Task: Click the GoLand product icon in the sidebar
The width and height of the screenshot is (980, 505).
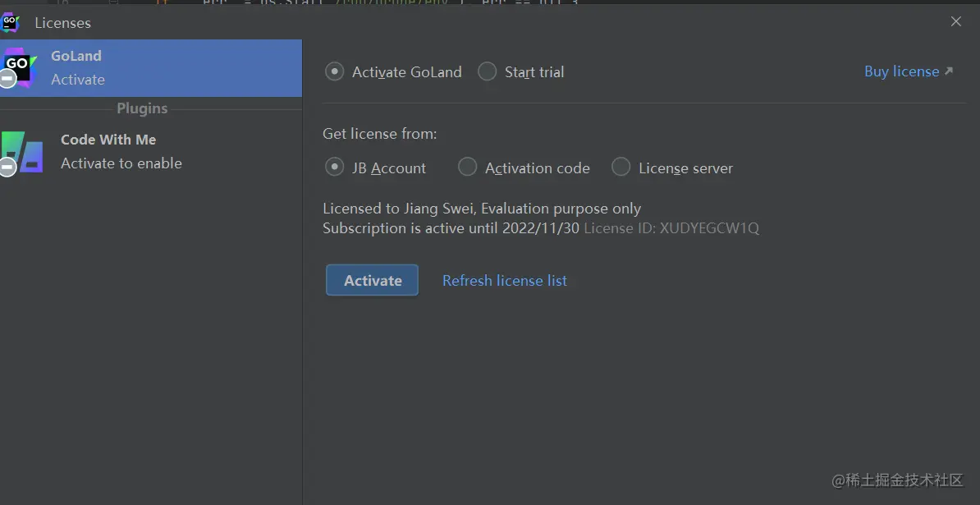Action: coord(17,67)
